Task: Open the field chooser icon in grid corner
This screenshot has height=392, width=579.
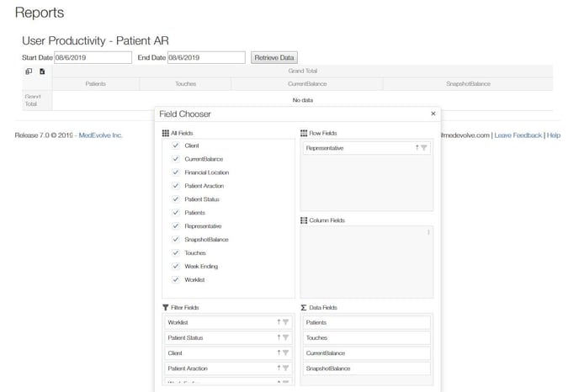Action: [x=29, y=72]
